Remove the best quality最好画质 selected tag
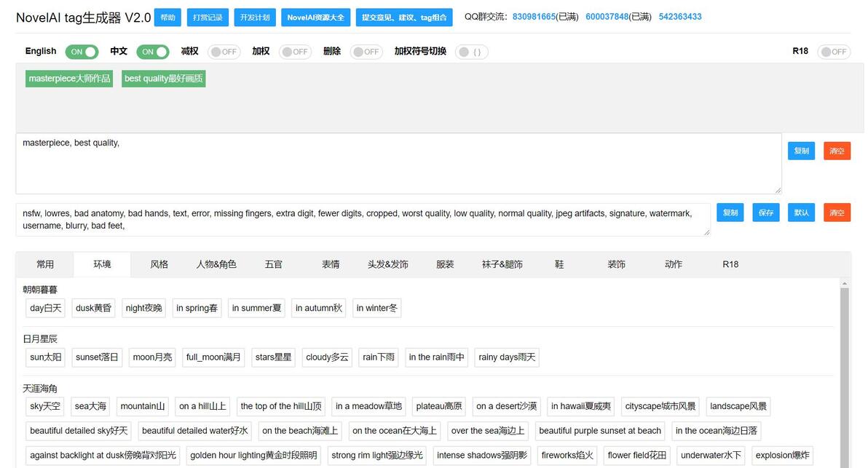The width and height of the screenshot is (868, 468). [163, 79]
